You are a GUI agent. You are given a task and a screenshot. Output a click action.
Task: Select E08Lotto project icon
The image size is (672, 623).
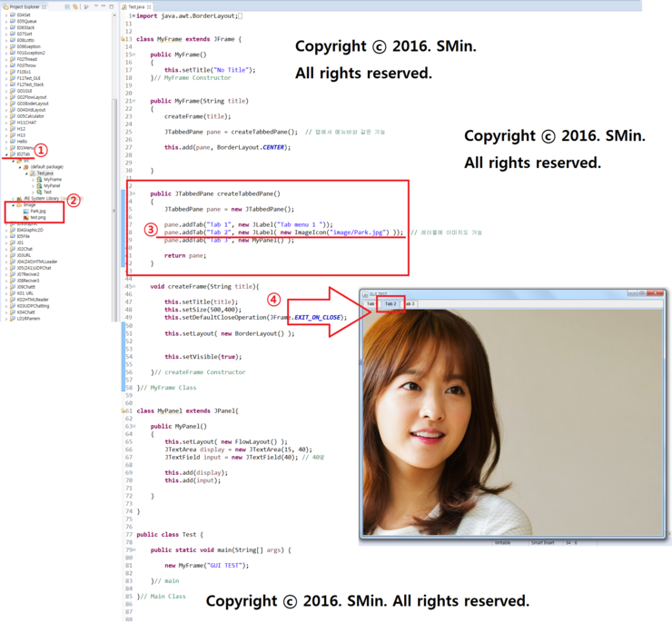tap(13, 40)
